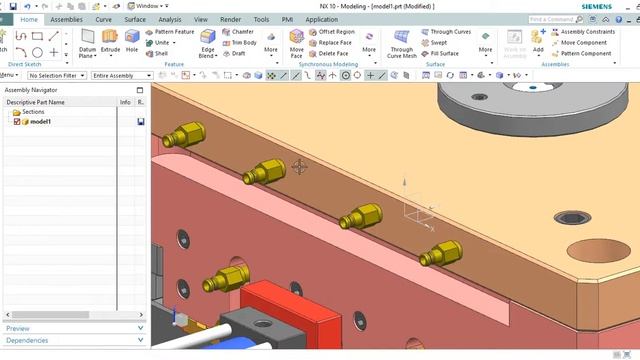This screenshot has height=360, width=640.
Task: Open Fill Surface command
Action: [440, 53]
